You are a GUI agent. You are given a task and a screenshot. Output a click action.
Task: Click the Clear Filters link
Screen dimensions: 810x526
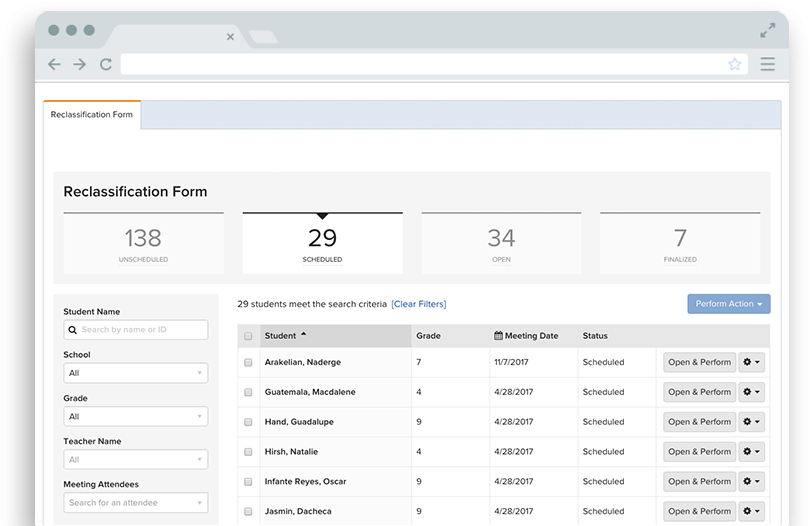[x=419, y=304]
